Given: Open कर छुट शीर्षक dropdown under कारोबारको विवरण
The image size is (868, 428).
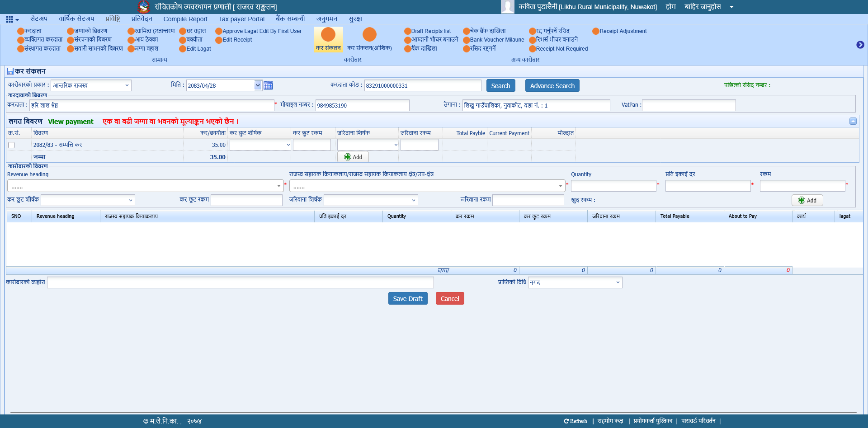Looking at the screenshot, I should (88, 200).
